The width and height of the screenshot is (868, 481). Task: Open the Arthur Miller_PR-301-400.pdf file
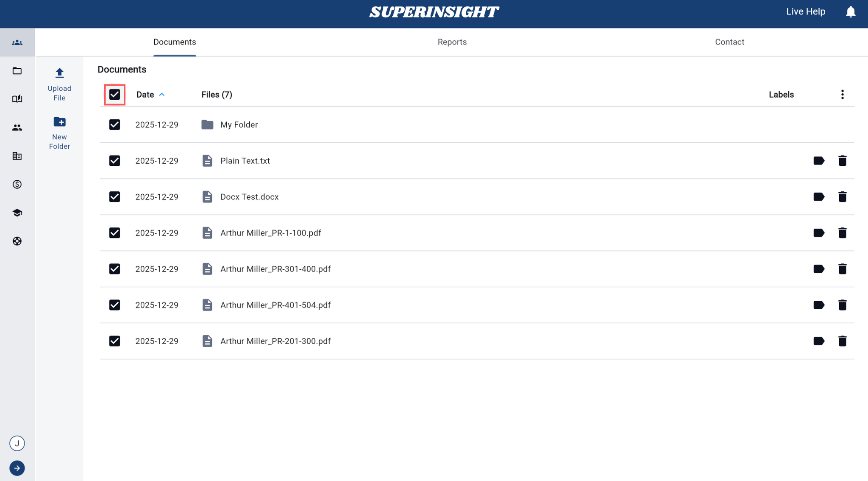pyautogui.click(x=275, y=269)
